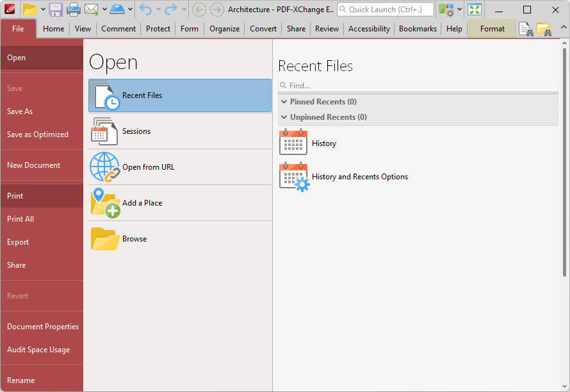Focus the Quick Launch search field
This screenshot has height=392, width=570.
386,10
